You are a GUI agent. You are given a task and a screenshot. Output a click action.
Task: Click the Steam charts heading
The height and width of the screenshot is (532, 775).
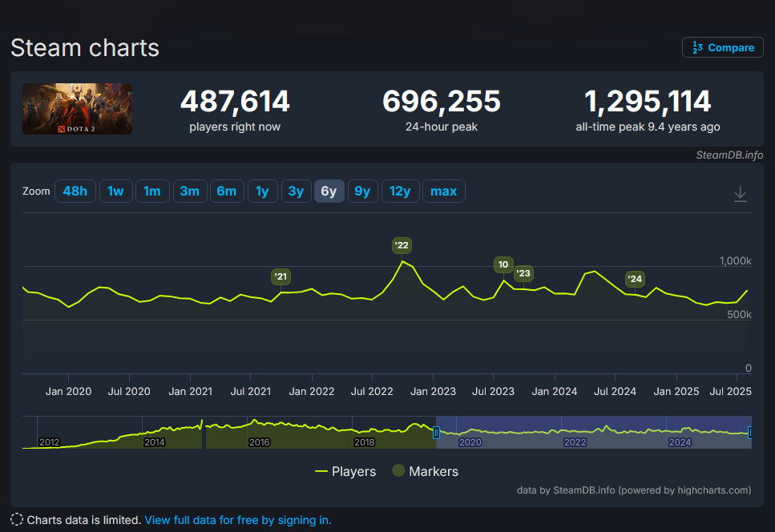tap(85, 48)
